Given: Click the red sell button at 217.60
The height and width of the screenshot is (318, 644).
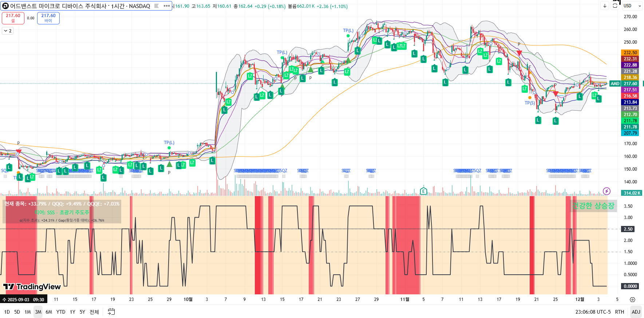Looking at the screenshot, I should [x=13, y=18].
